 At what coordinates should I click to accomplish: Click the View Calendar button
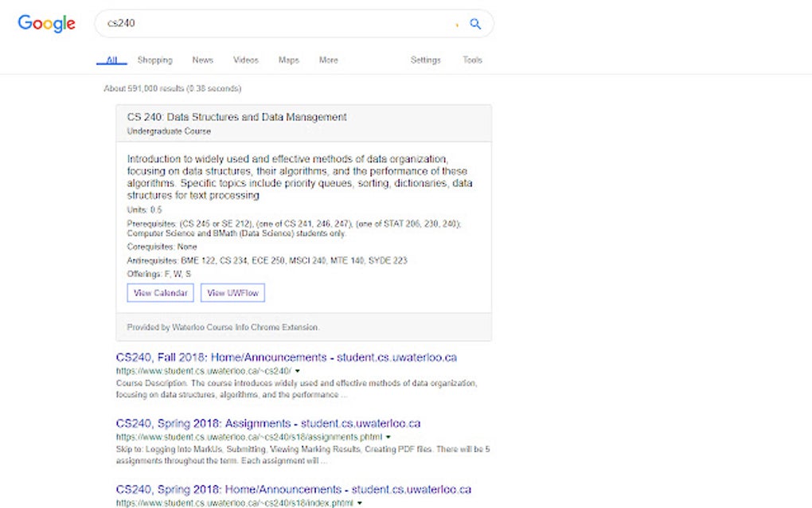(159, 292)
